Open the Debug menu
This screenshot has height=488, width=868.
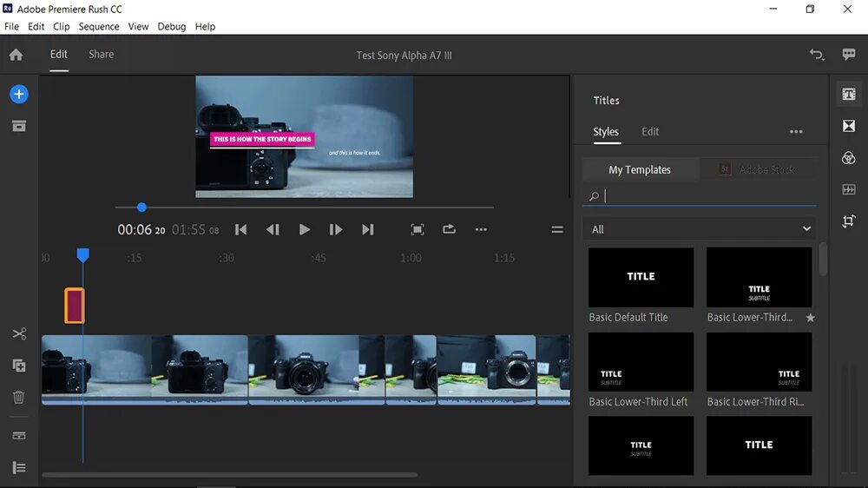click(172, 27)
